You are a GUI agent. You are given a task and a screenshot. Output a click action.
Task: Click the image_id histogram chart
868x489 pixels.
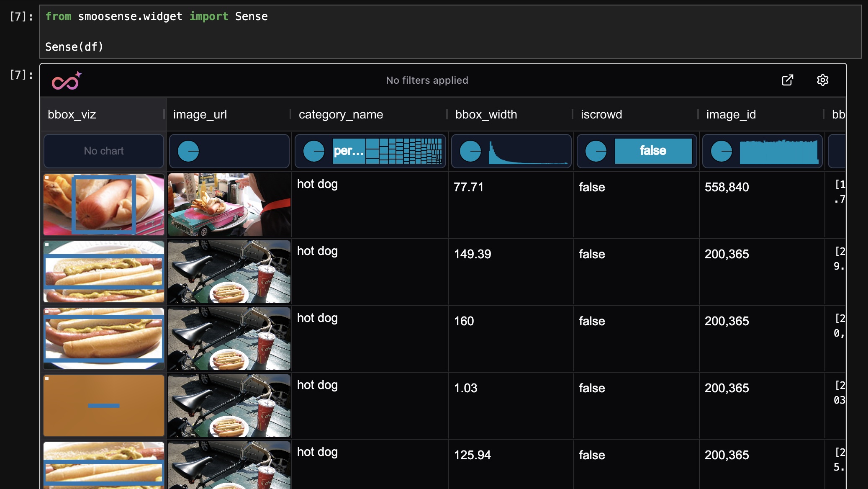click(x=778, y=153)
